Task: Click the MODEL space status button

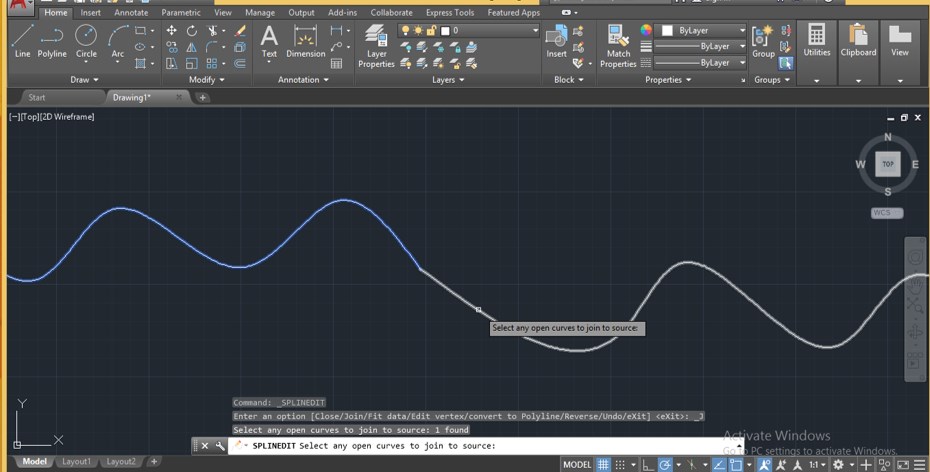Action: [577, 464]
